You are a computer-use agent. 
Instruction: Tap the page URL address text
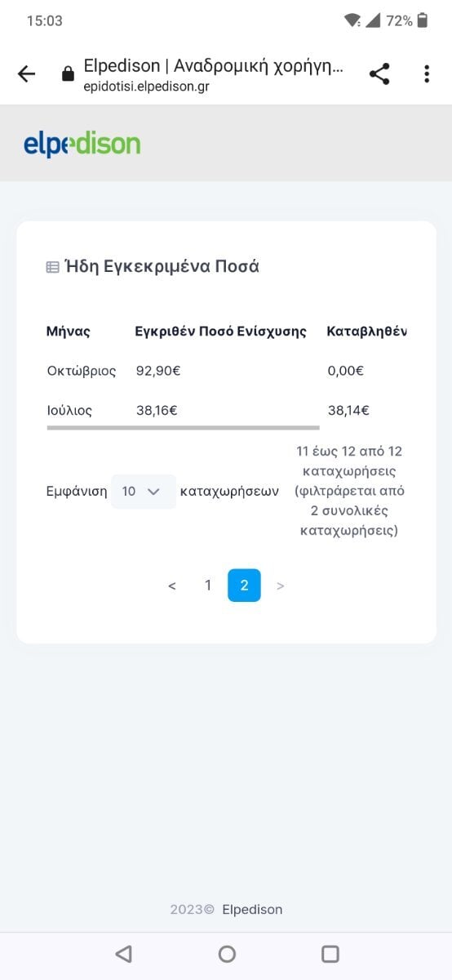[146, 87]
